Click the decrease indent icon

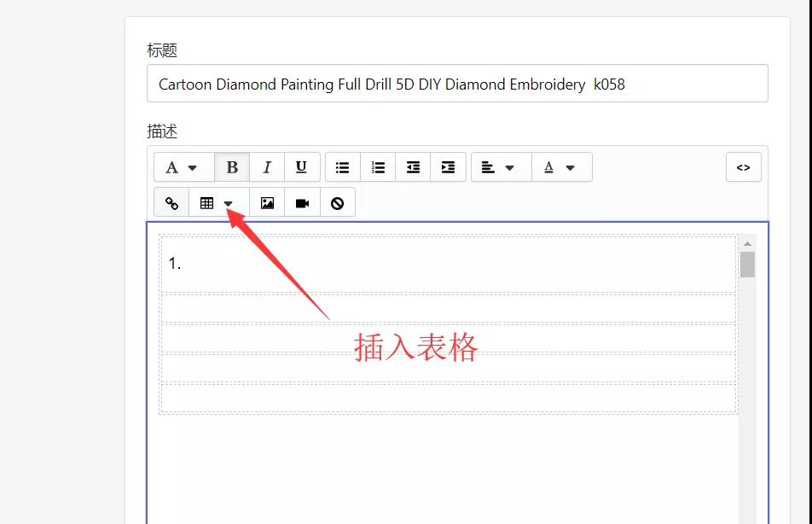[x=413, y=167]
